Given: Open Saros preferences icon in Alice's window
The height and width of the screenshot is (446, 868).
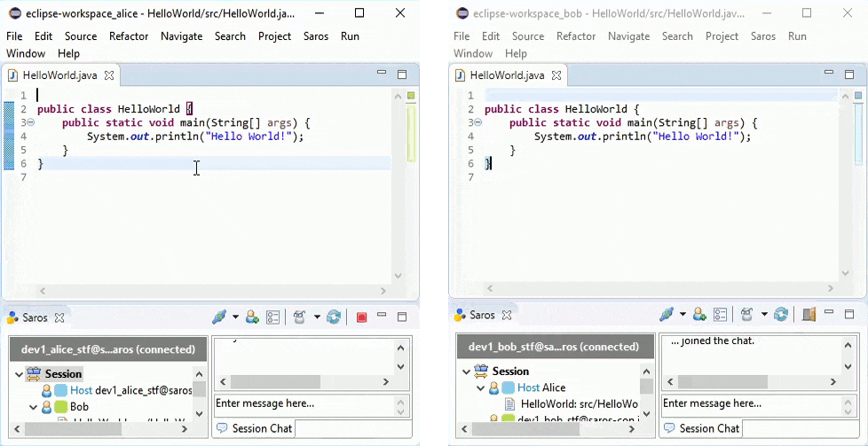Looking at the screenshot, I should (x=272, y=317).
